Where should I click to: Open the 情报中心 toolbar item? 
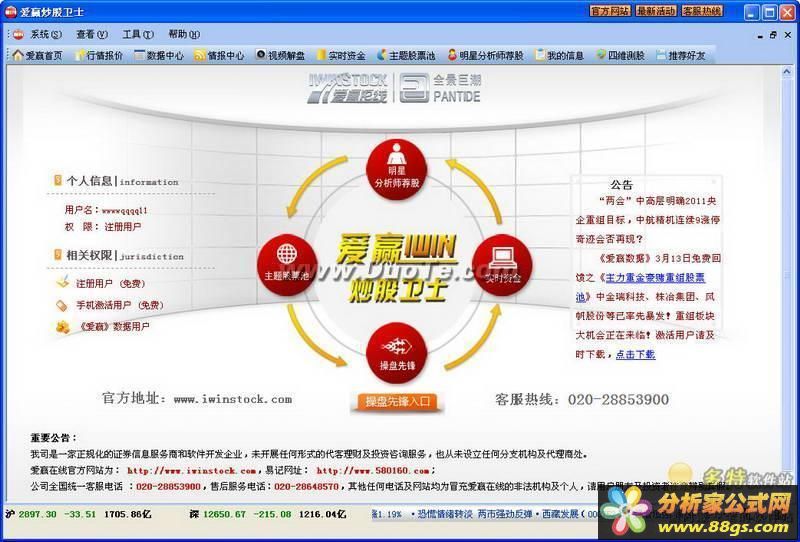(219, 55)
